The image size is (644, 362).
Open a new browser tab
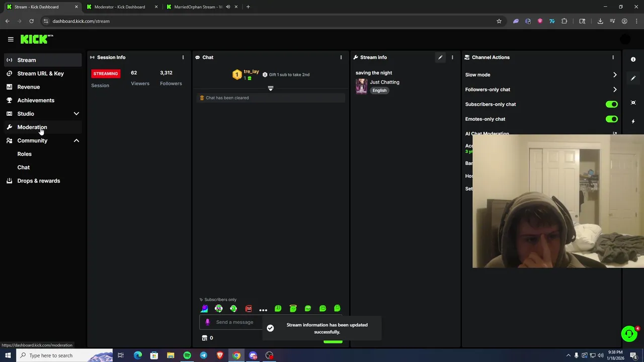pos(248,7)
